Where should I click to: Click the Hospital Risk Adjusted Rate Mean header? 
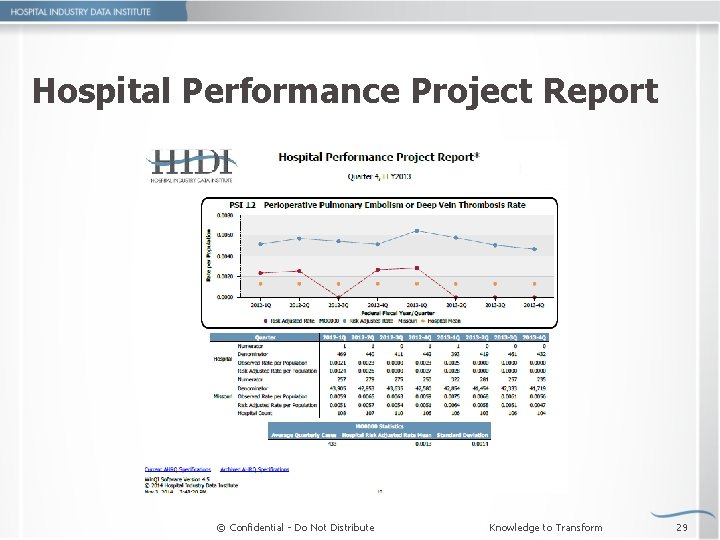click(x=387, y=435)
